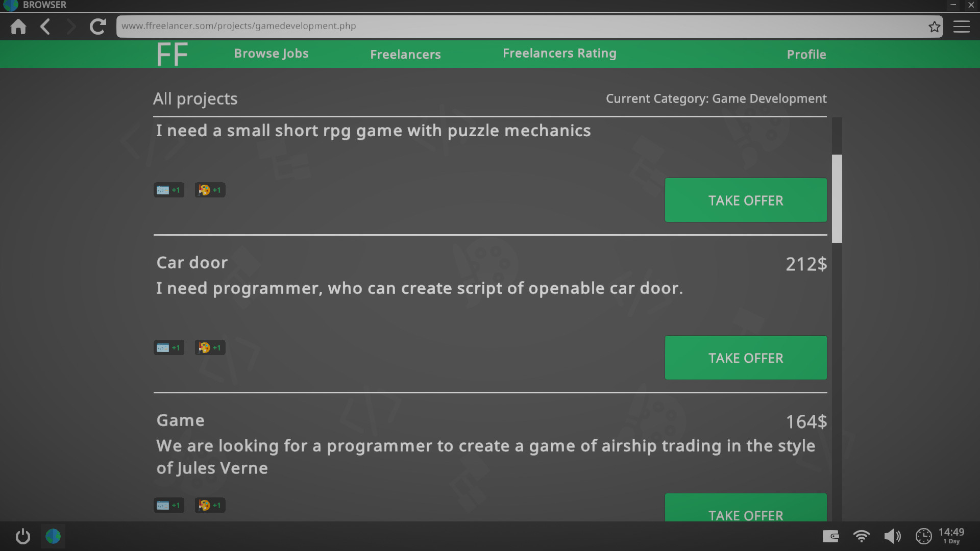980x551 pixels.
Task: Click Take Offer for the Car door project
Action: 746,358
